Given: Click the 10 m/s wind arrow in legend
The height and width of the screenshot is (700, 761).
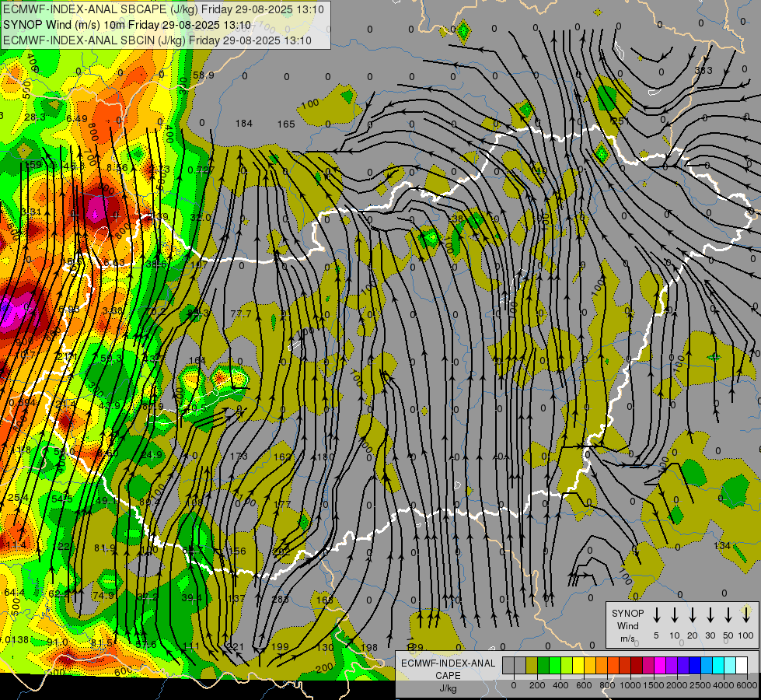Looking at the screenshot, I should (675, 614).
